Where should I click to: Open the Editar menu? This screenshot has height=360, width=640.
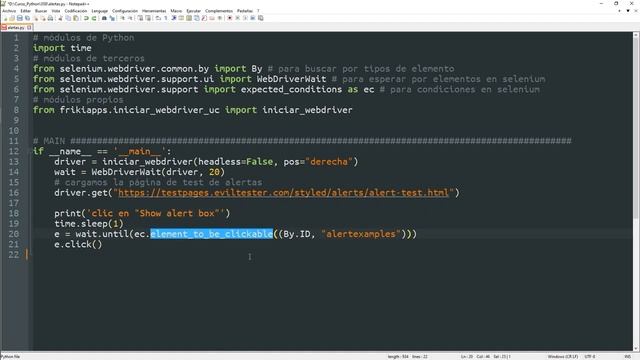(25, 11)
